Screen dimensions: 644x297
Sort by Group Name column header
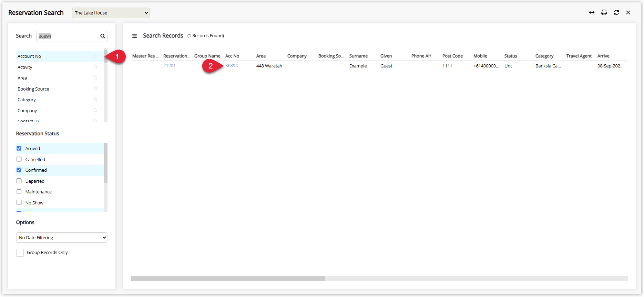click(207, 56)
